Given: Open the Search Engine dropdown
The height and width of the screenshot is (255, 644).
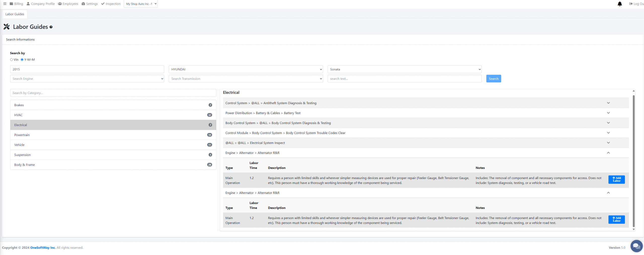Looking at the screenshot, I should [x=87, y=79].
